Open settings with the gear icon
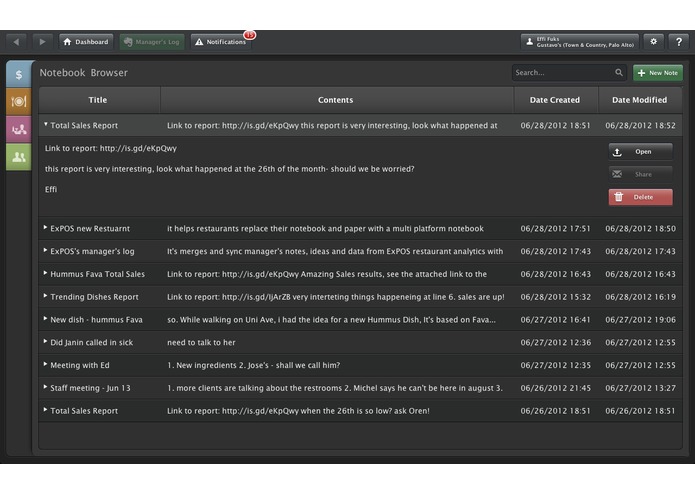 [653, 42]
